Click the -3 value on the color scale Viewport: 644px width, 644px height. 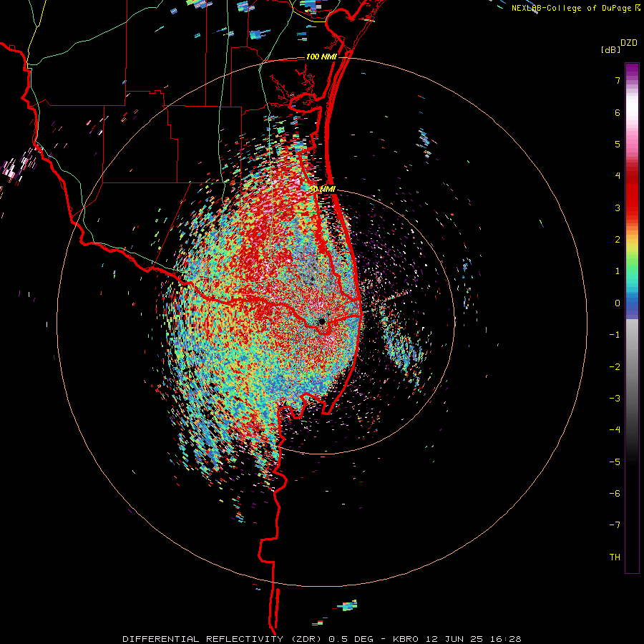615,399
